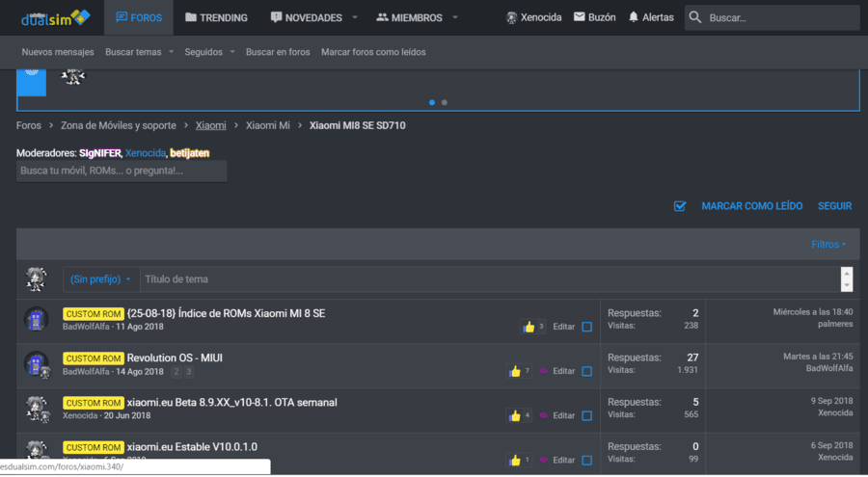Screen dimensions: 868x477
Task: Tick checkbox for Revolution OS thread
Action: pyautogui.click(x=586, y=371)
